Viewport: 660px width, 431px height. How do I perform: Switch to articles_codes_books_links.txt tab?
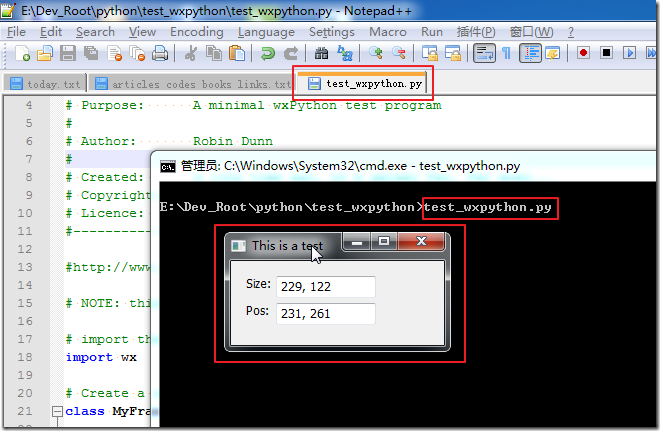(192, 83)
